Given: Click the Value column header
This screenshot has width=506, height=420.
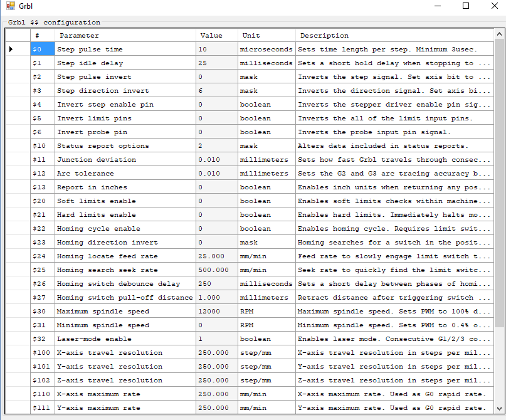Looking at the screenshot, I should (217, 36).
